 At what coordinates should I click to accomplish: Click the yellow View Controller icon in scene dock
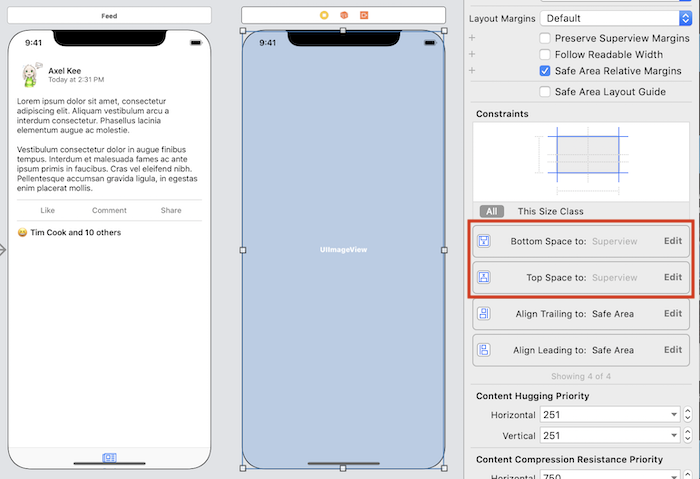(x=323, y=16)
